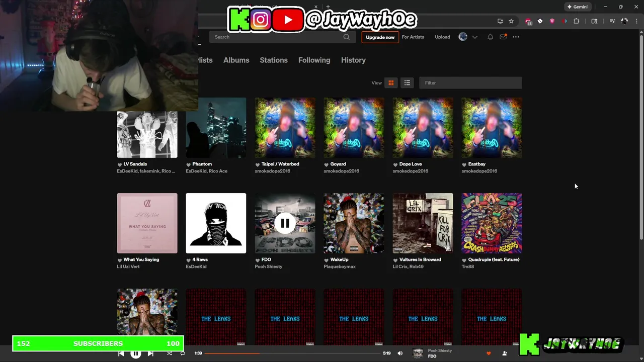Open the Chrome profile avatar
The image size is (644, 362).
pyautogui.click(x=624, y=21)
